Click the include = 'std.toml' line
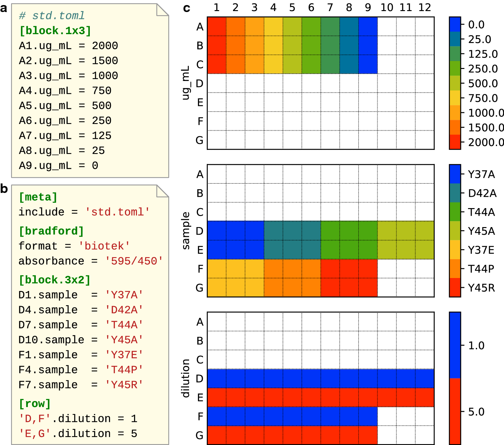 [x=84, y=212]
